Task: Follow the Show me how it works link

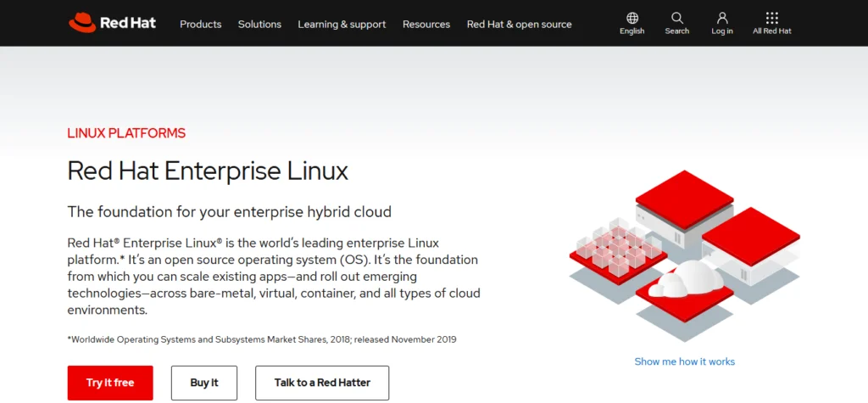Action: (685, 361)
